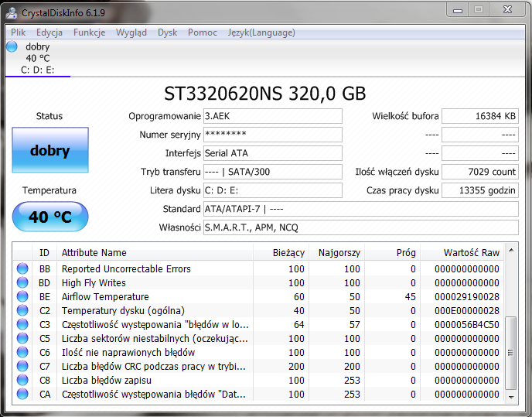532x417 pixels.
Task: Click the Wartość Raw column header
Action: pos(471,253)
